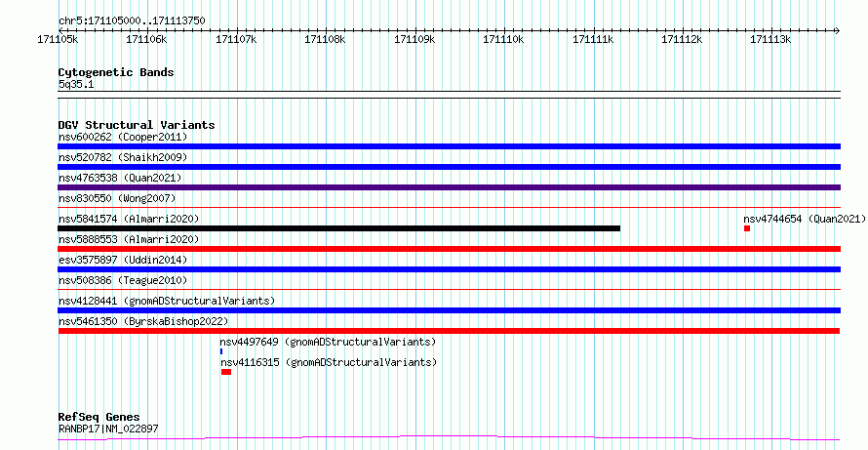
Task: Click the chr5:171105000..171113750 region label
Action: tap(132, 20)
